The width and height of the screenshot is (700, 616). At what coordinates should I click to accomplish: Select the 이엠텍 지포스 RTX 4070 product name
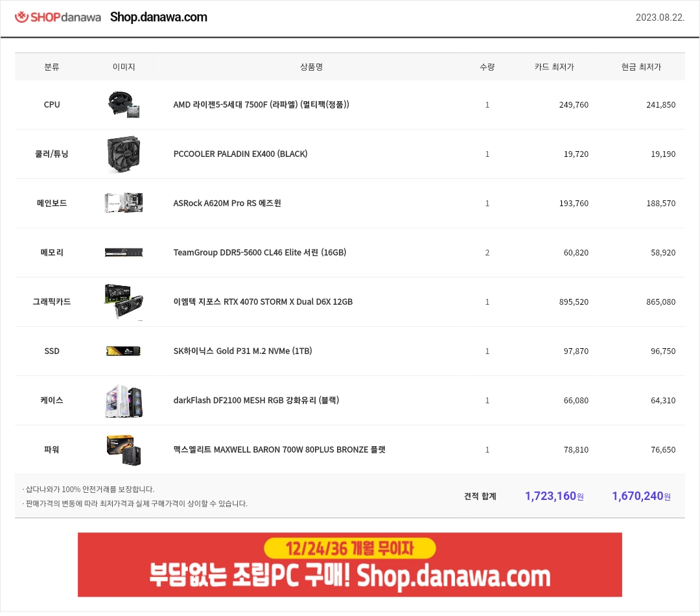[x=263, y=302]
